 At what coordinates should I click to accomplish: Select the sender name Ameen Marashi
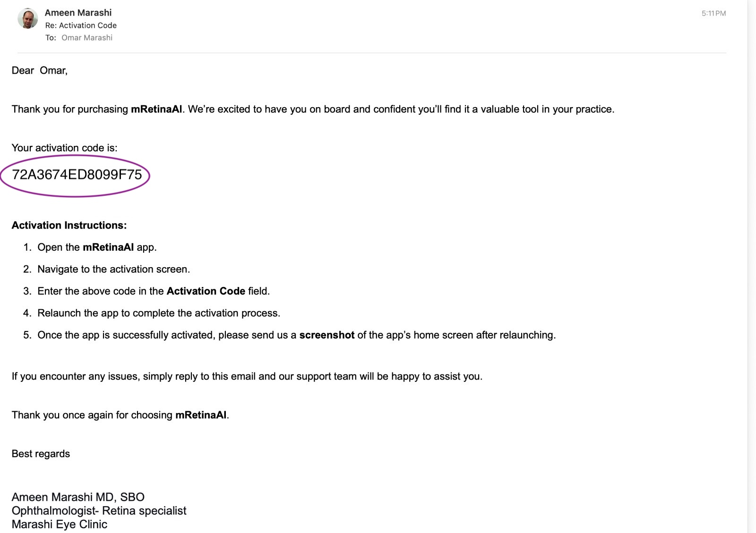pyautogui.click(x=77, y=12)
